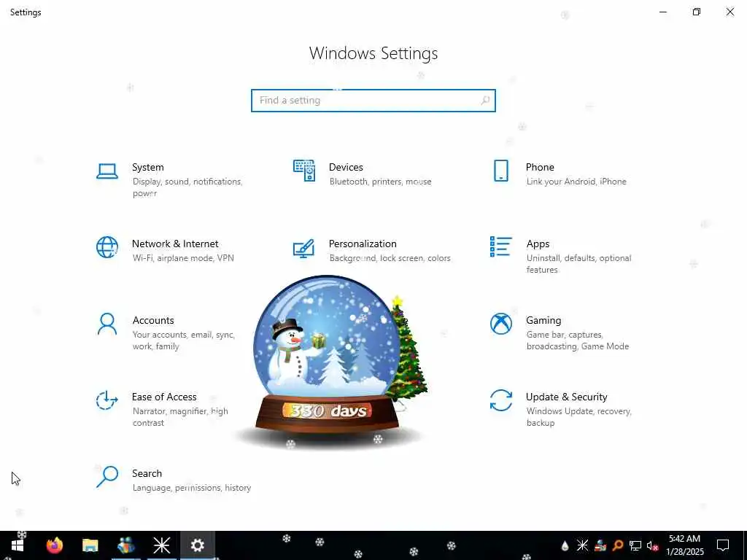747x560 pixels.
Task: Open Ease of Access title
Action: (x=164, y=397)
